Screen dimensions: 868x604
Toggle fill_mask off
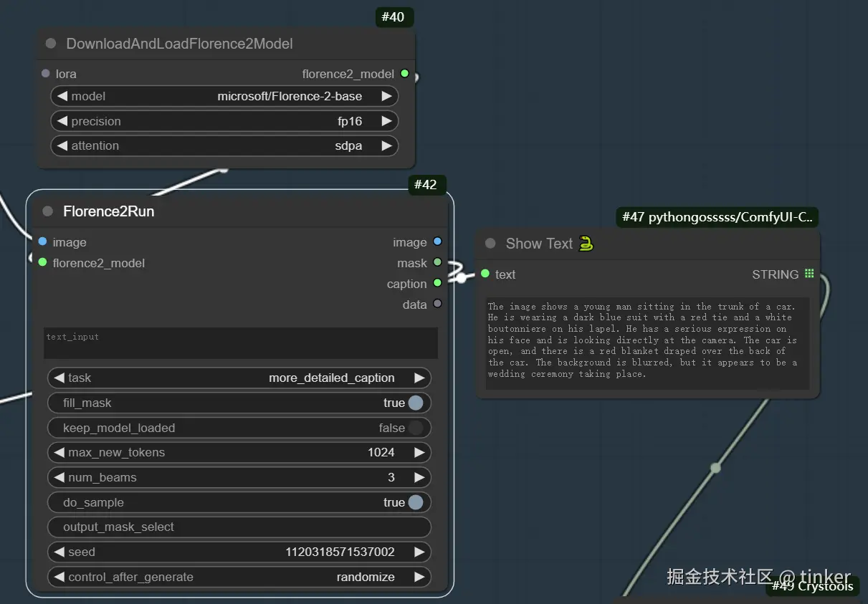416,403
